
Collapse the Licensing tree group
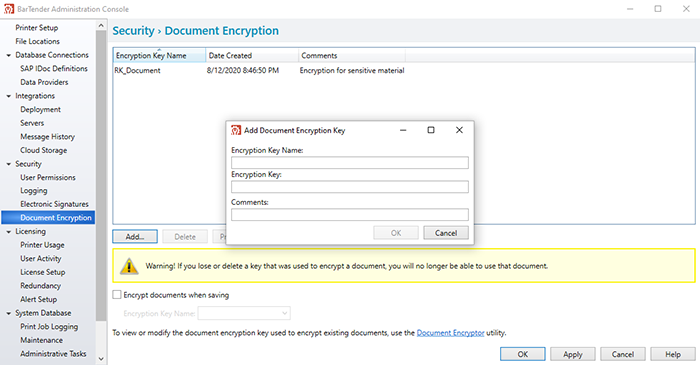pos(8,232)
